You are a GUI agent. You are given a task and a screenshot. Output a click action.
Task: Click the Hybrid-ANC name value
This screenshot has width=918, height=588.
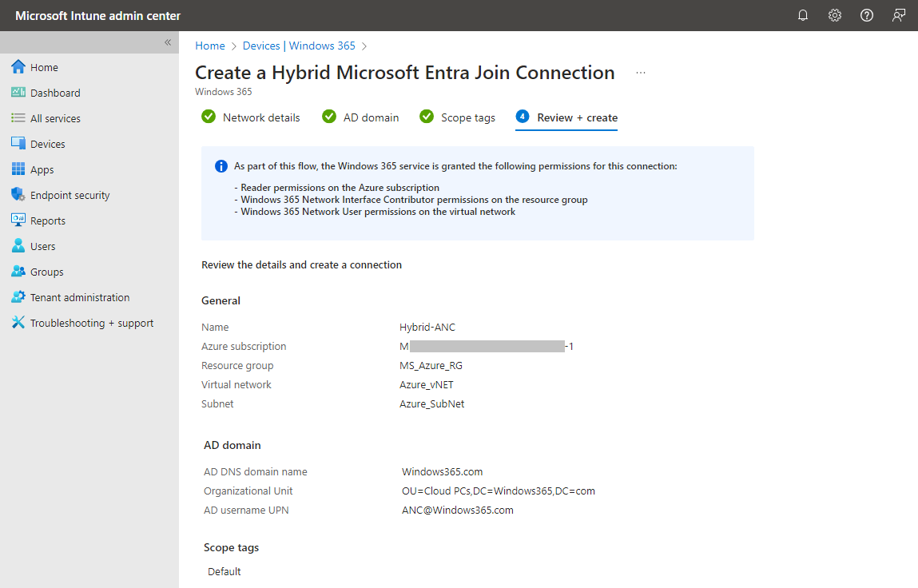coord(427,328)
